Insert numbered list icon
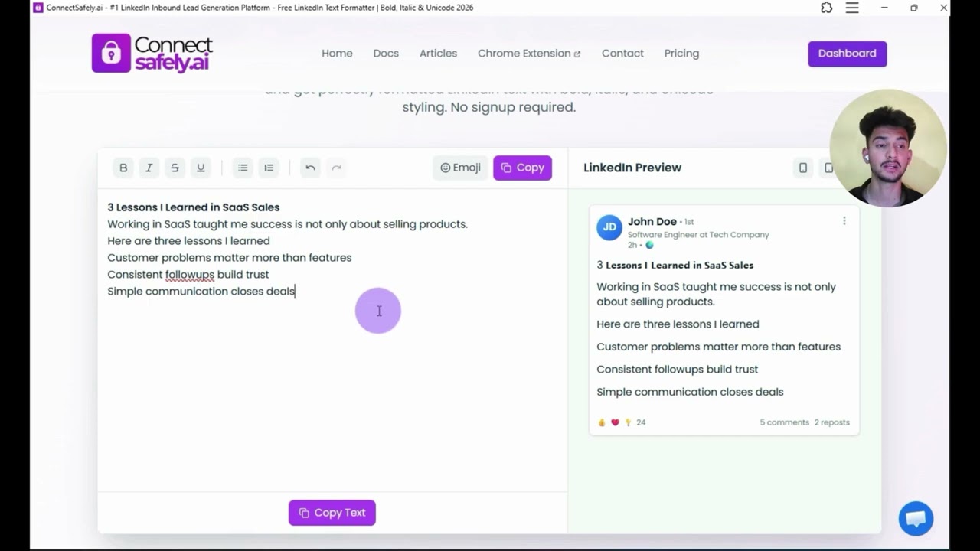Screen dimensions: 980x551 click(269, 168)
